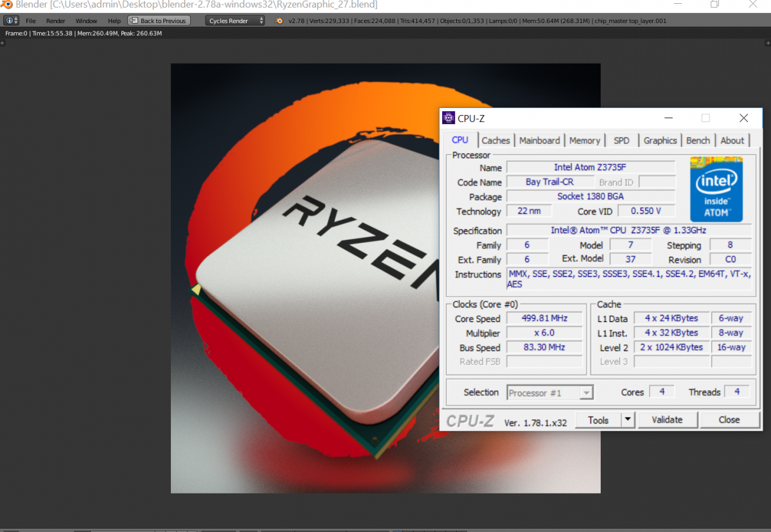Open Blender's File menu

pyautogui.click(x=31, y=21)
